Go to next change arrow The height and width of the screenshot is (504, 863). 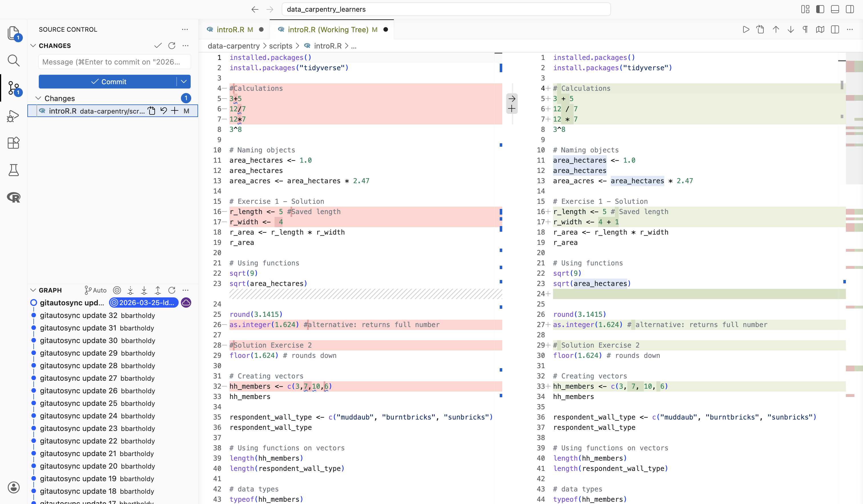791,29
